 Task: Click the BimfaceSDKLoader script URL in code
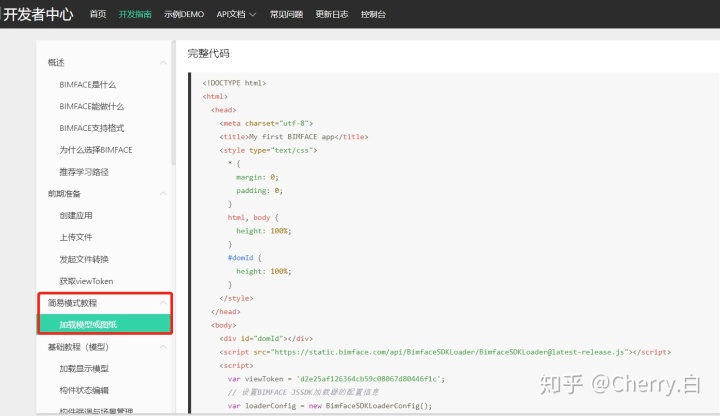[x=450, y=352]
